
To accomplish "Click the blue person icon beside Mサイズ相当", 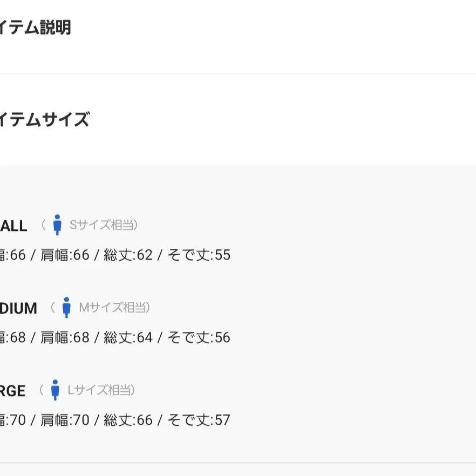I will point(66,308).
